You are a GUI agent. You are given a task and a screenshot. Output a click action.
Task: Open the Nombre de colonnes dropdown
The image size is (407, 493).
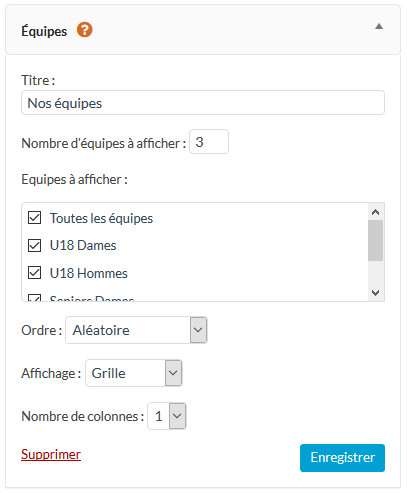point(167,416)
